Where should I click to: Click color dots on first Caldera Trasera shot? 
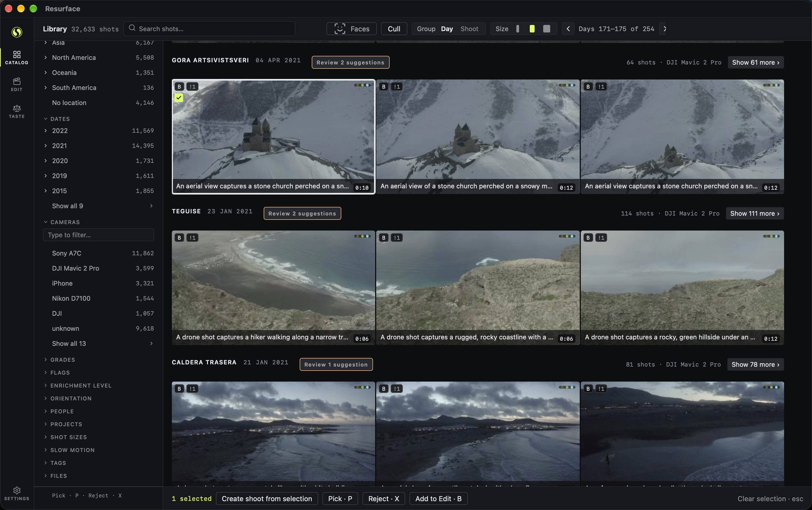click(362, 387)
